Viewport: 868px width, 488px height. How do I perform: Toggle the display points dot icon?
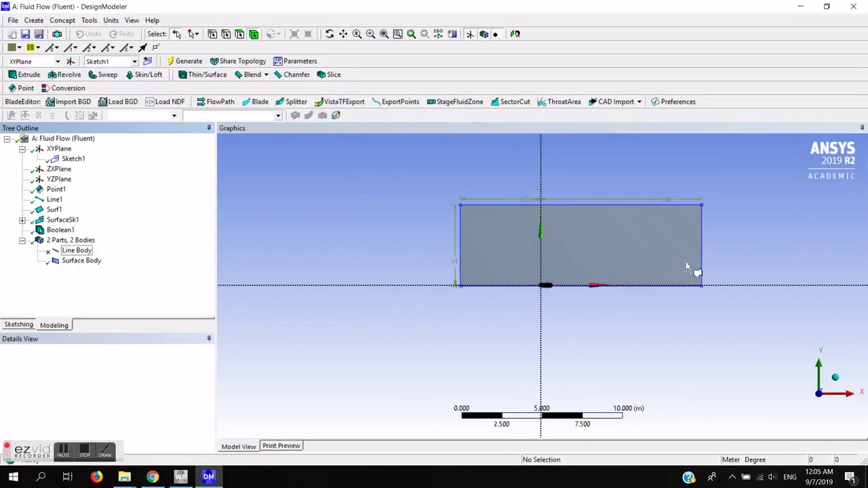(495, 34)
